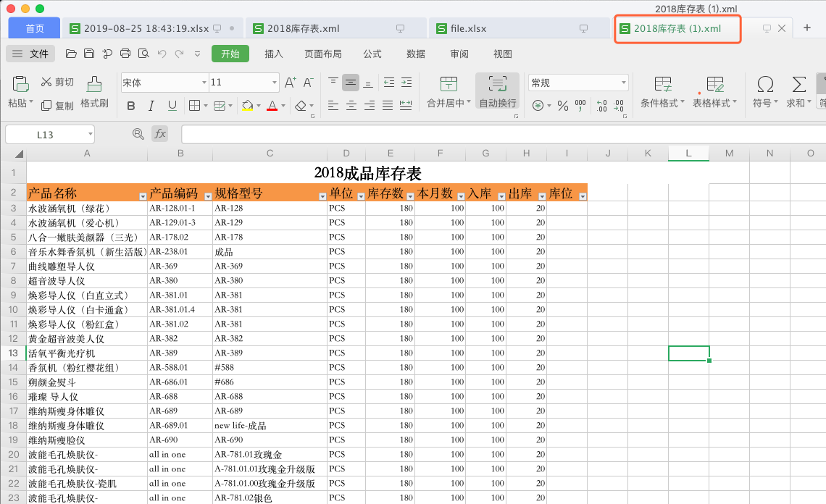Undo the last action
Viewport: 826px width, 504px height.
(162, 54)
